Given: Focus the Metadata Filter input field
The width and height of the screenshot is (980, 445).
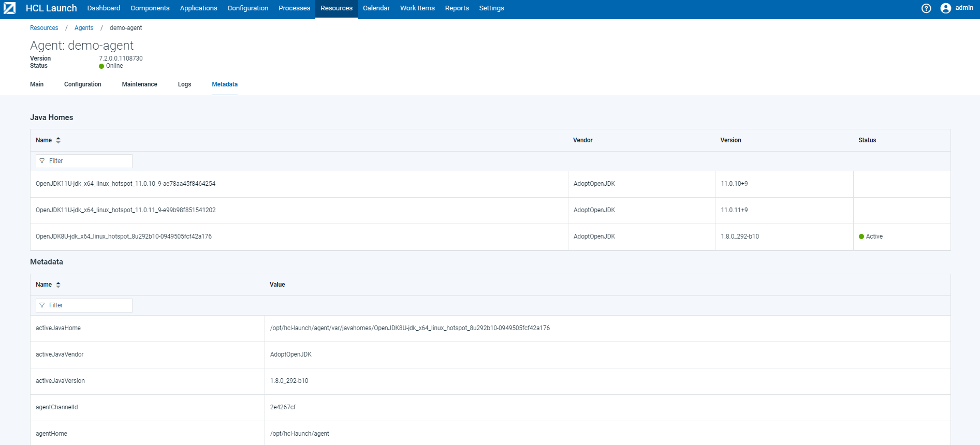Looking at the screenshot, I should coord(88,305).
